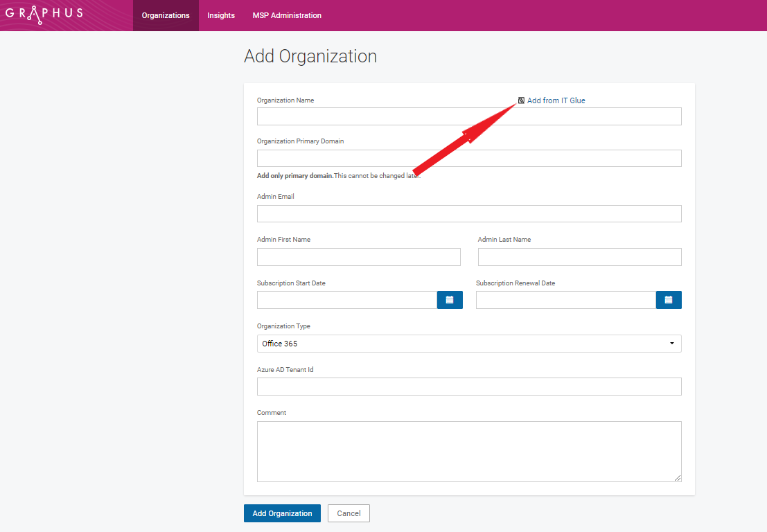Select the Admin Last Name field

(580, 257)
